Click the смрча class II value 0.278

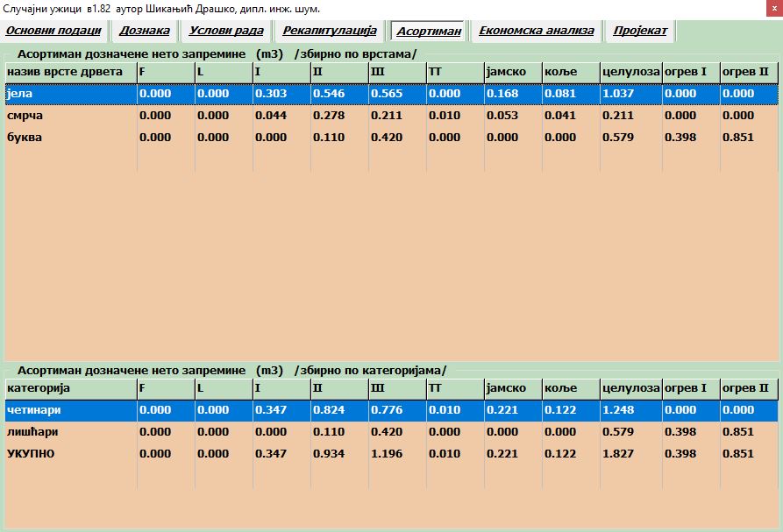(329, 116)
